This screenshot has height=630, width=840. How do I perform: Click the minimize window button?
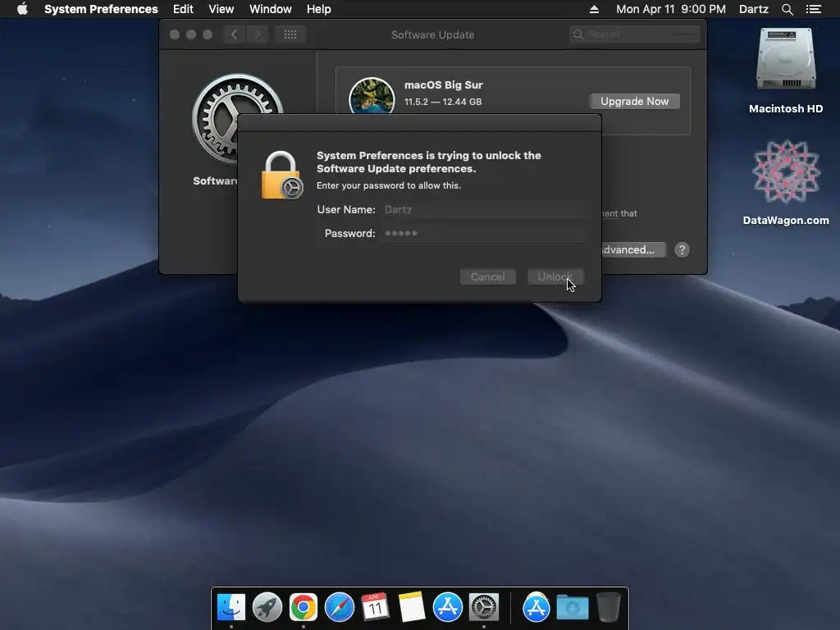[x=190, y=34]
